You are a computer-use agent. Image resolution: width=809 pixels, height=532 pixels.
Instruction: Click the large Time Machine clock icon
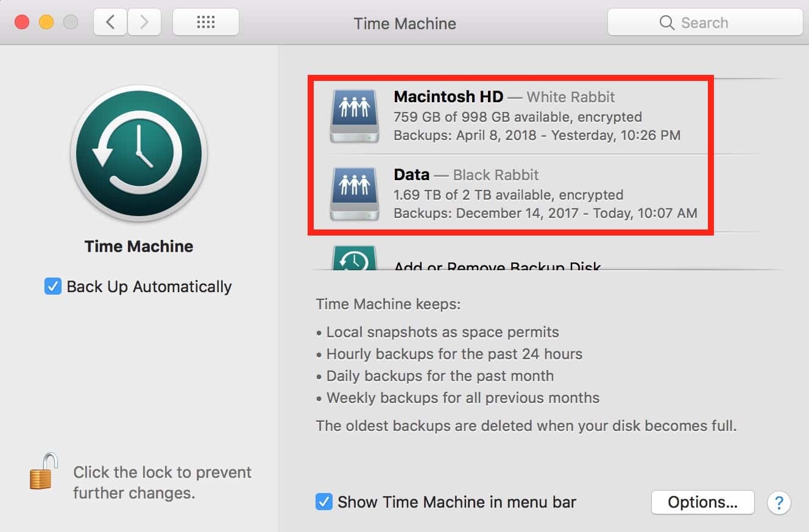(139, 153)
